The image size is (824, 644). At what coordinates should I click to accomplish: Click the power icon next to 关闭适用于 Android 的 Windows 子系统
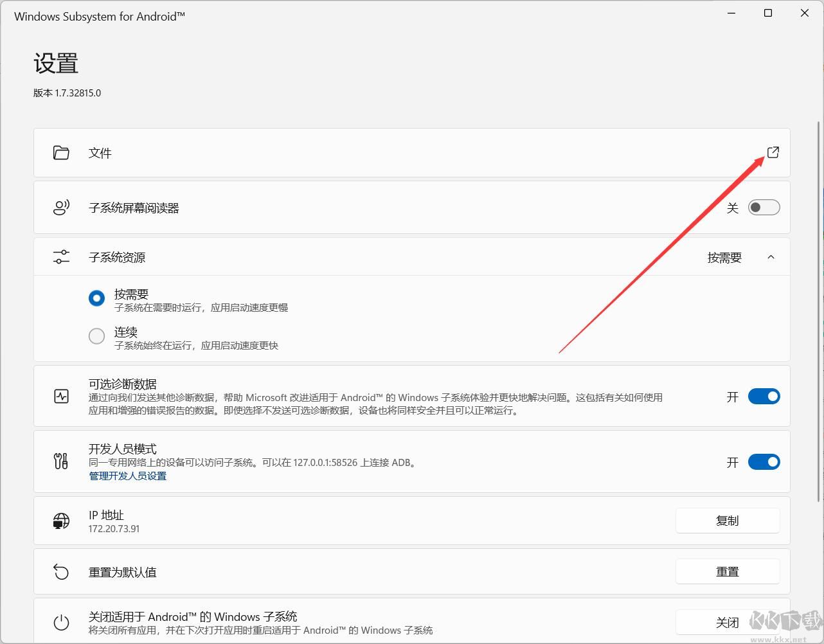(60, 622)
